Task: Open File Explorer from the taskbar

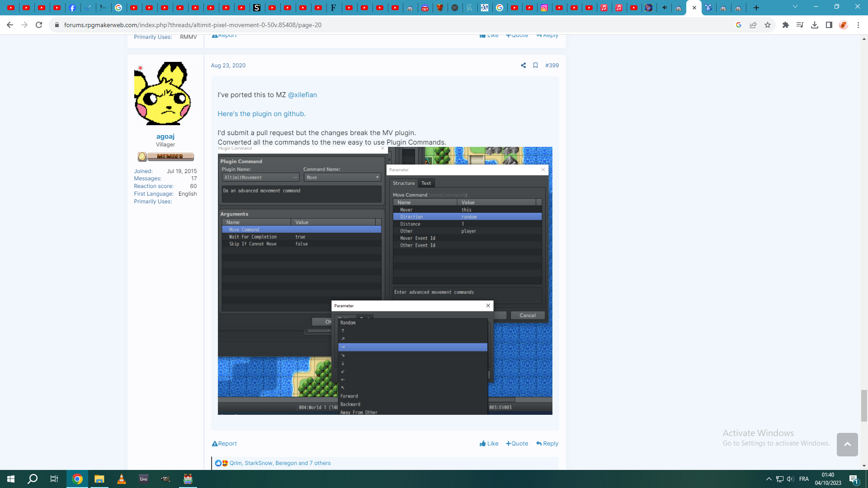Action: pos(99,479)
